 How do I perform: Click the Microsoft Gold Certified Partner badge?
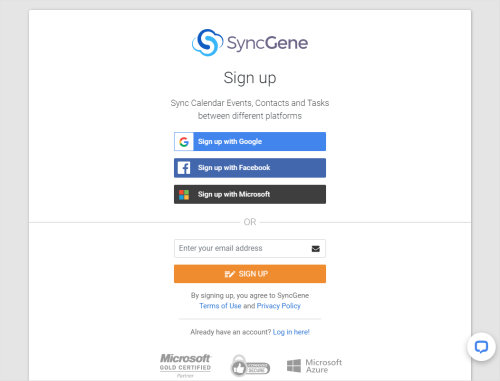185,365
